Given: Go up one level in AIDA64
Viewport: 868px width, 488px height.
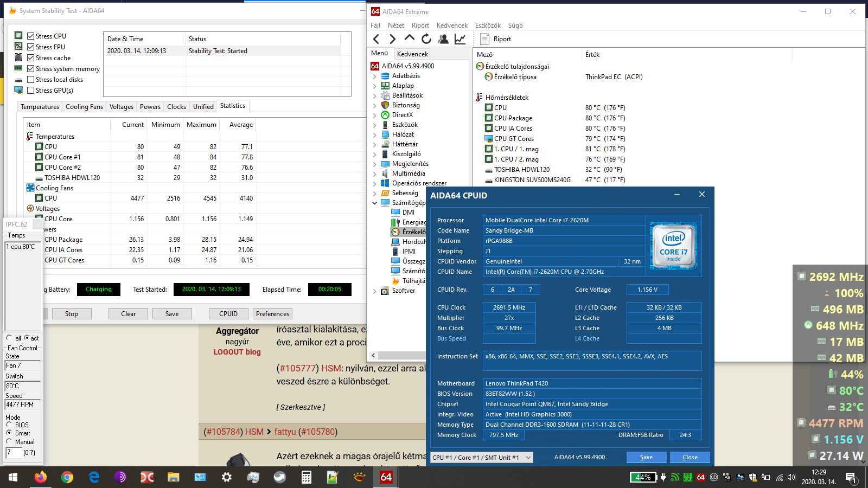Looking at the screenshot, I should pos(410,38).
